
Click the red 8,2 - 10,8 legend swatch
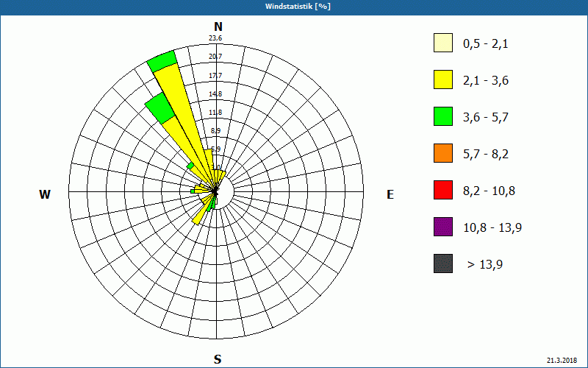(x=443, y=190)
